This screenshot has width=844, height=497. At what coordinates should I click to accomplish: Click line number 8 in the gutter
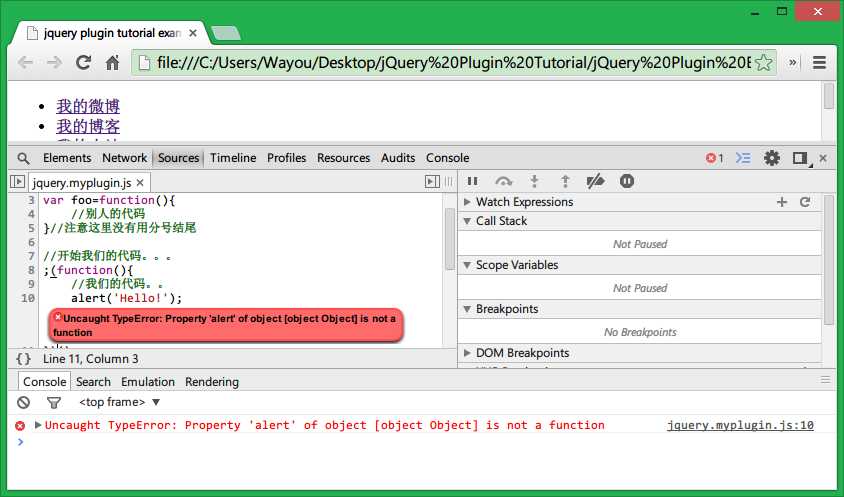[x=31, y=270]
